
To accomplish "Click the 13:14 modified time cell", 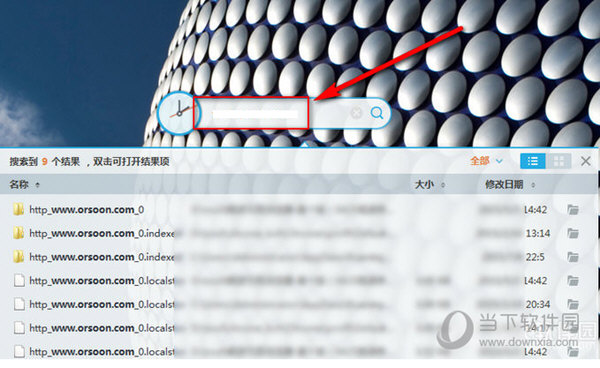I will (538, 233).
